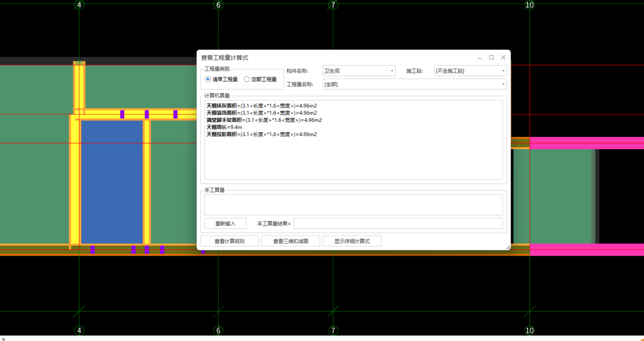The width and height of the screenshot is (644, 341).
Task: Click axis label 6 at the top
Action: (x=218, y=5)
